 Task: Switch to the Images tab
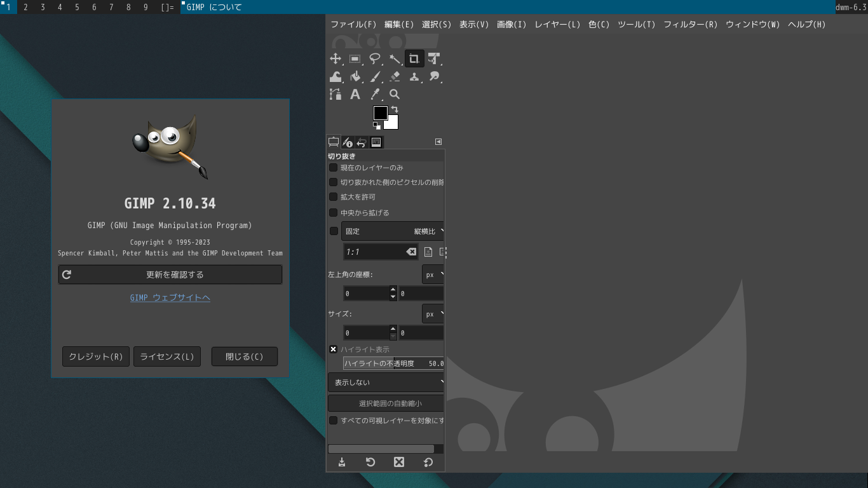click(376, 142)
